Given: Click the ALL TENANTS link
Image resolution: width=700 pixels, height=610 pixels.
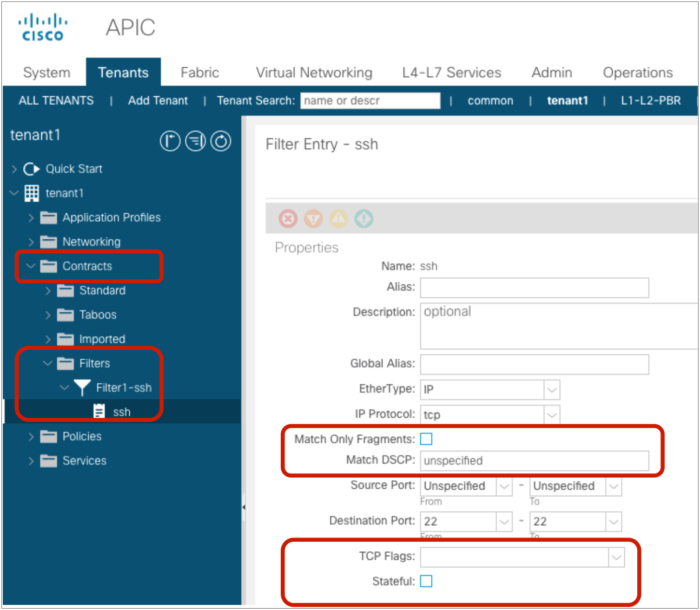Looking at the screenshot, I should point(56,100).
